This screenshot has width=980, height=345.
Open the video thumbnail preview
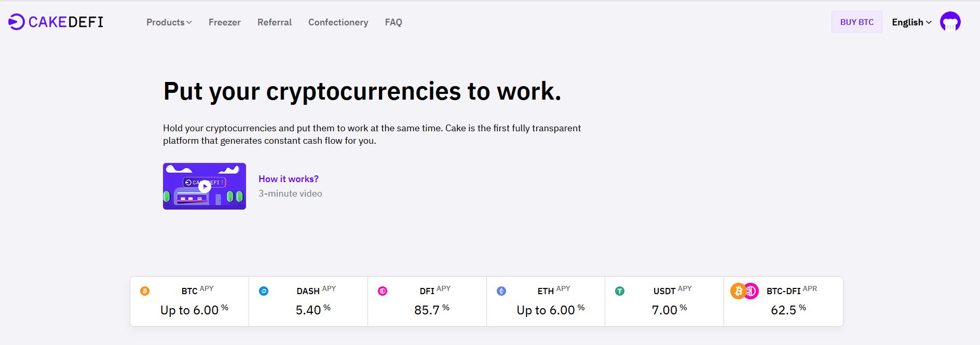point(205,186)
